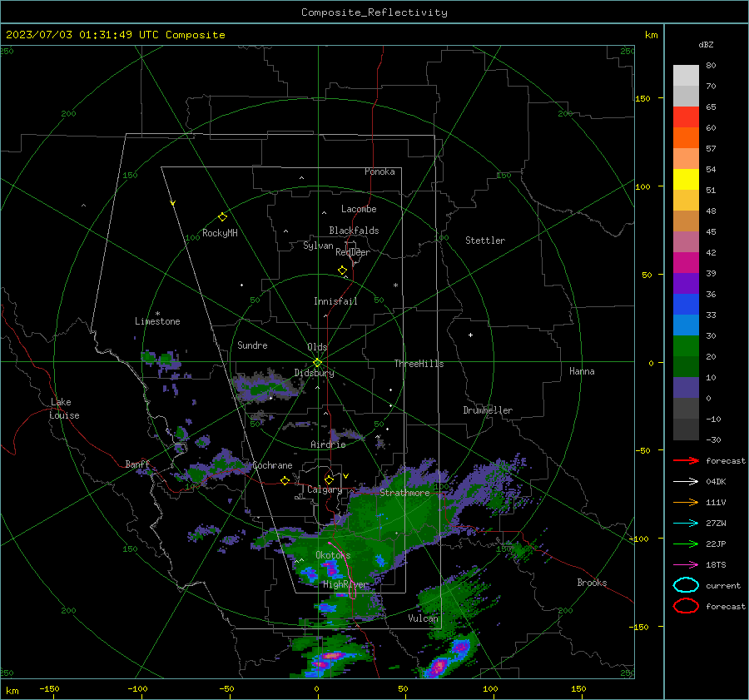Viewport: 749px width, 700px height.
Task: Click the Banff city label
Action: click(137, 464)
